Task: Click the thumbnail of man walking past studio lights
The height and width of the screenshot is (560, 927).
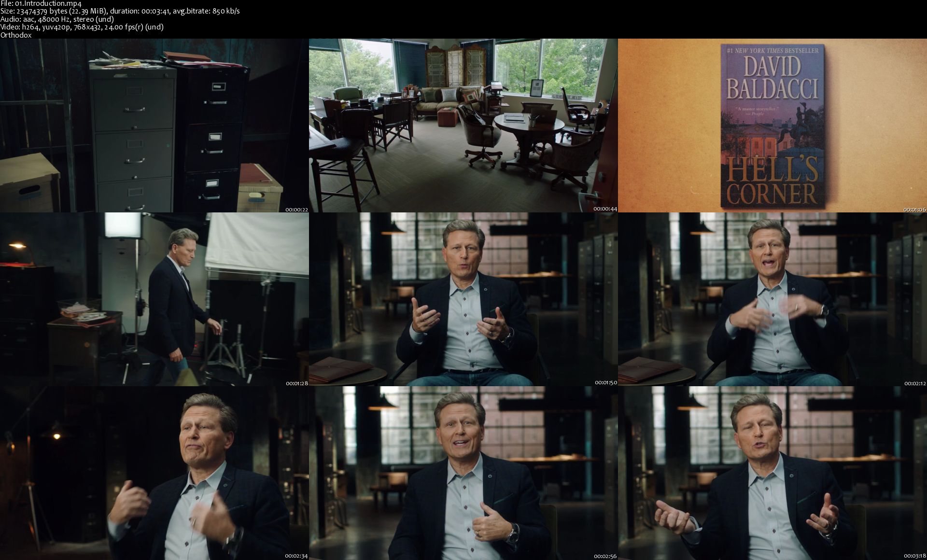Action: 154,299
